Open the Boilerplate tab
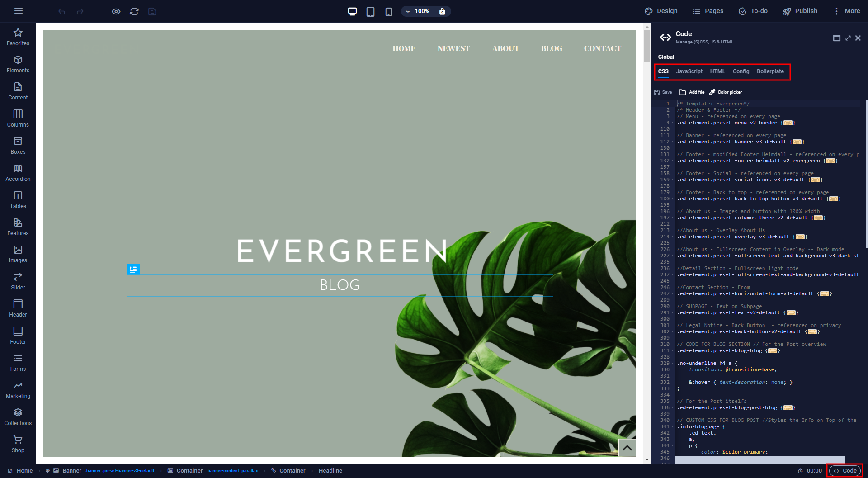Image resolution: width=868 pixels, height=478 pixels. coord(770,71)
